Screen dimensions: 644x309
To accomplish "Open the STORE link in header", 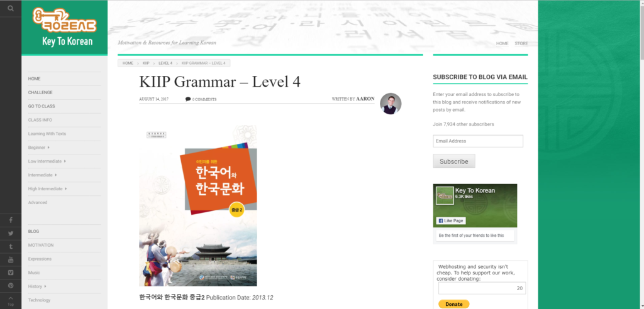I will [521, 43].
